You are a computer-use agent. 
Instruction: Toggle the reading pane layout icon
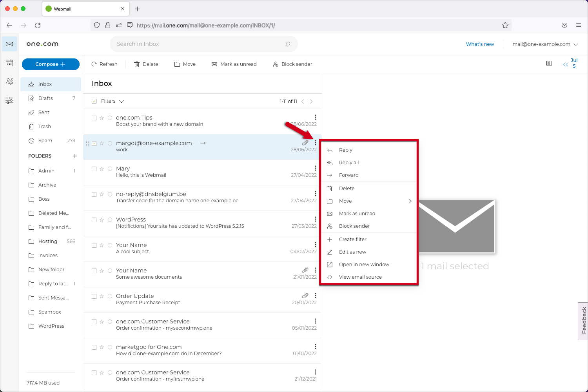pos(548,63)
